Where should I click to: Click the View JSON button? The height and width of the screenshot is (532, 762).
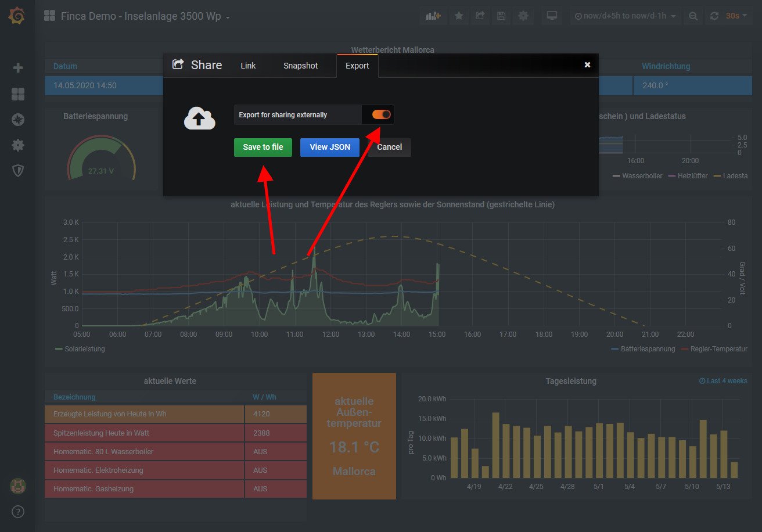[330, 147]
